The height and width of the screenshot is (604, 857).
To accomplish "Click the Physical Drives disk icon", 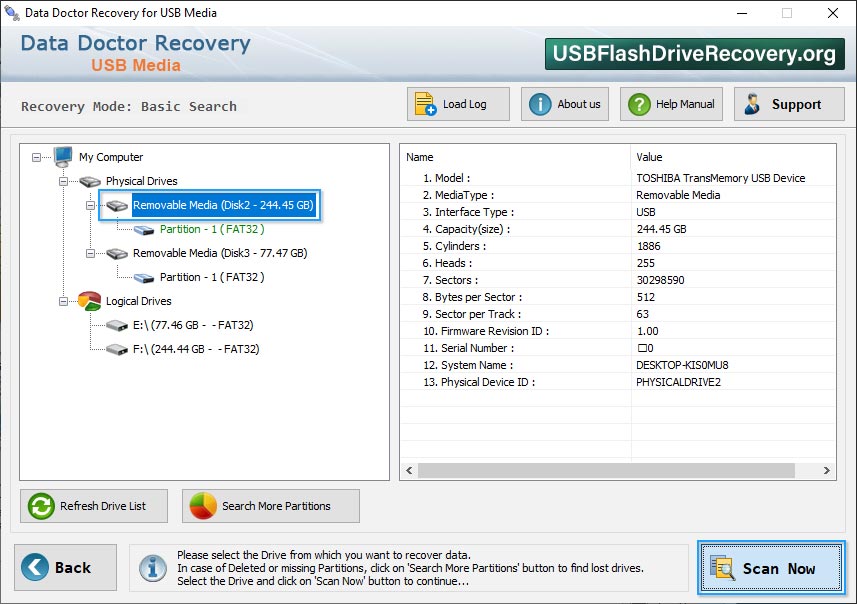I will pyautogui.click(x=90, y=181).
